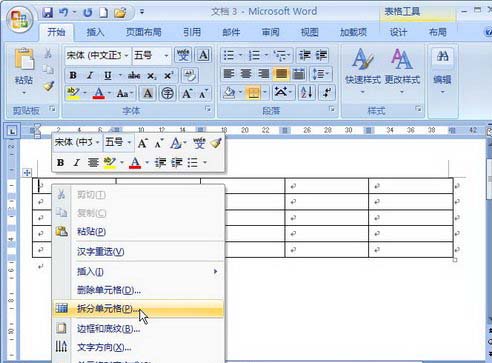Open the line spacing dropdown
492x363 pixels.
321,74
